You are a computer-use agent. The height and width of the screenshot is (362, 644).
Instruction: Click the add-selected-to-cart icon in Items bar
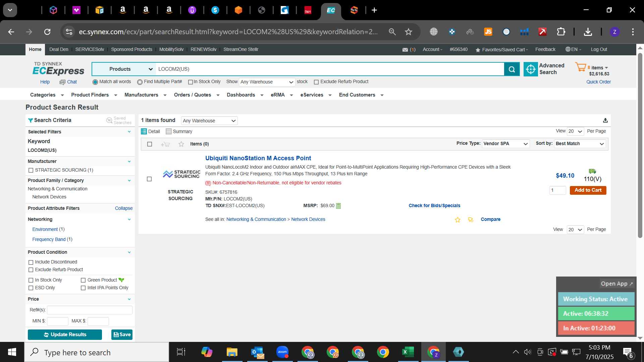pos(165,144)
